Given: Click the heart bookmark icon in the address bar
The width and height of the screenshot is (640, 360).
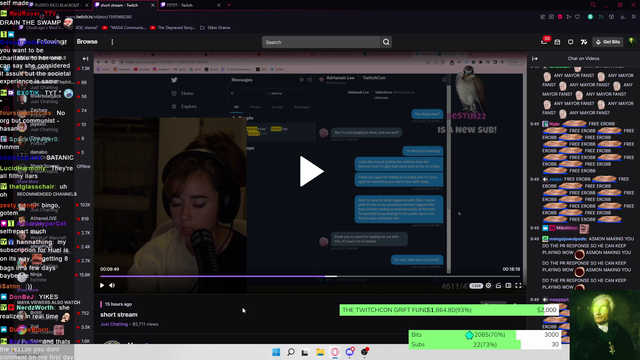Looking at the screenshot, I should [x=577, y=17].
